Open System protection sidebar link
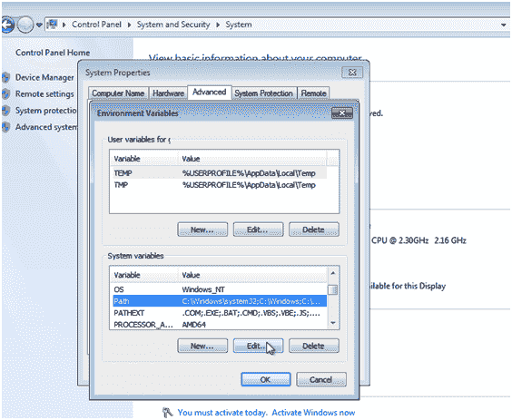512x420 pixels. [x=46, y=111]
